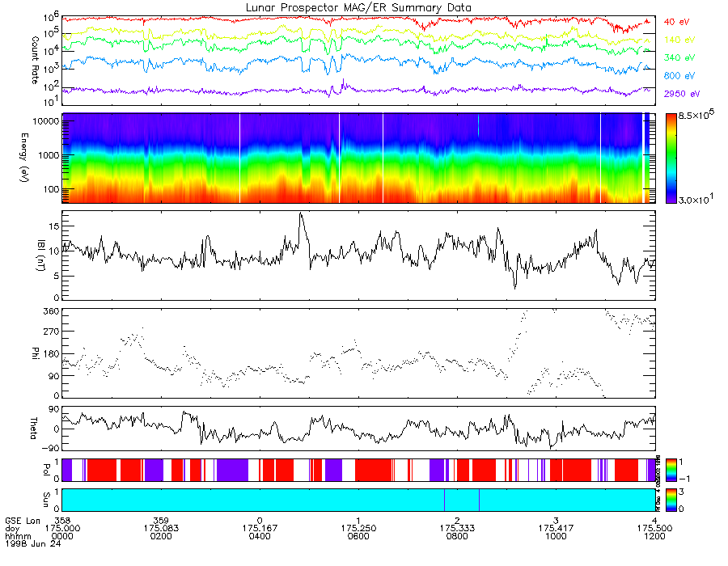
Task: Click the doy value '175.417'
Action: [556, 529]
